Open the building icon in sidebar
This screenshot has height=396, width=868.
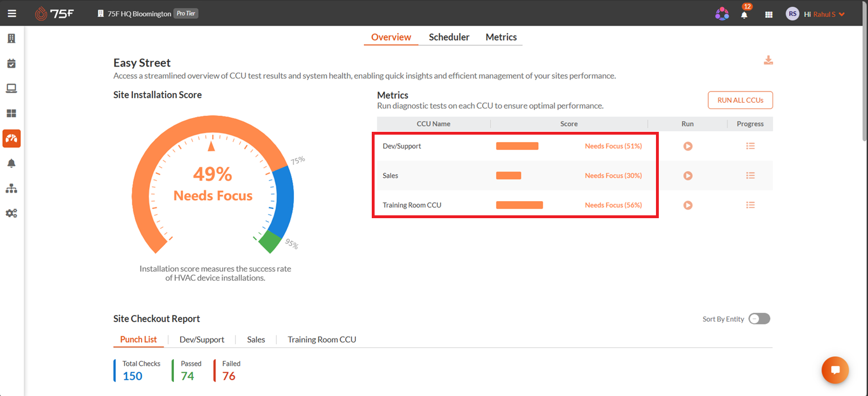(11, 39)
